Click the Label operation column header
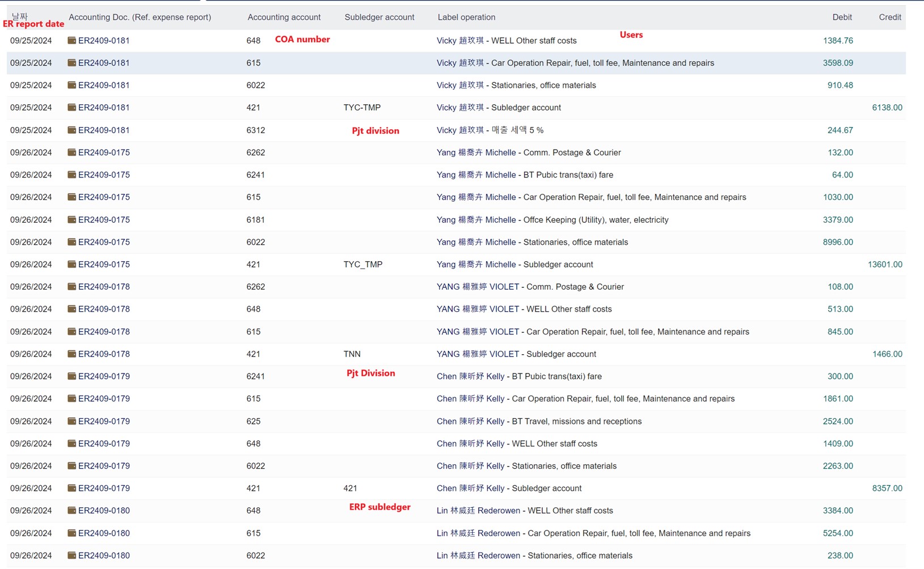 [466, 17]
